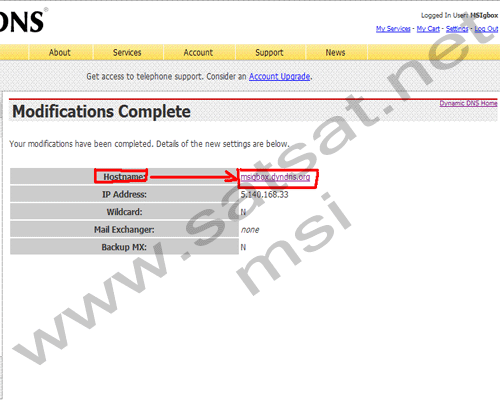This screenshot has height=400, width=500.
Task: Click the Mail Exchanger row label
Action: coord(124,230)
